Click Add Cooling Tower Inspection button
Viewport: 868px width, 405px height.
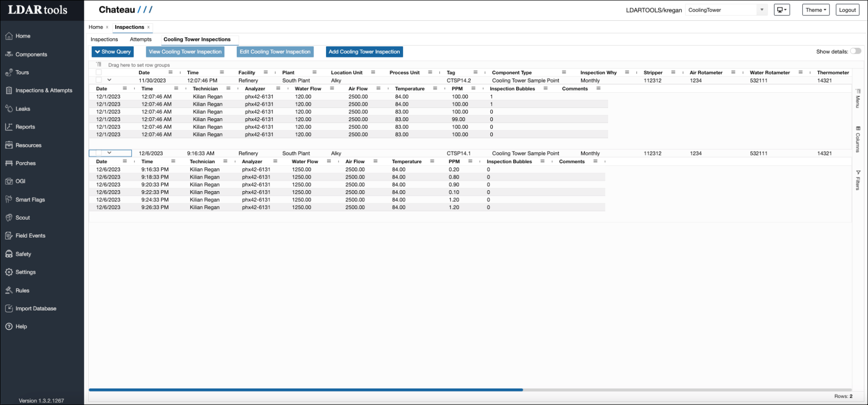tap(364, 52)
